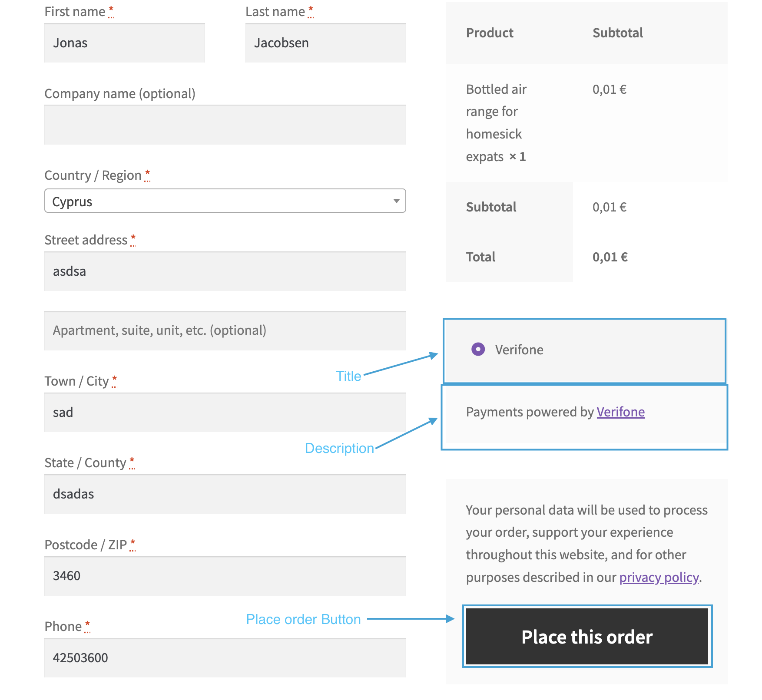Open the Country / Region dropdown
Viewport: 762px width, 700px height.
225,201
